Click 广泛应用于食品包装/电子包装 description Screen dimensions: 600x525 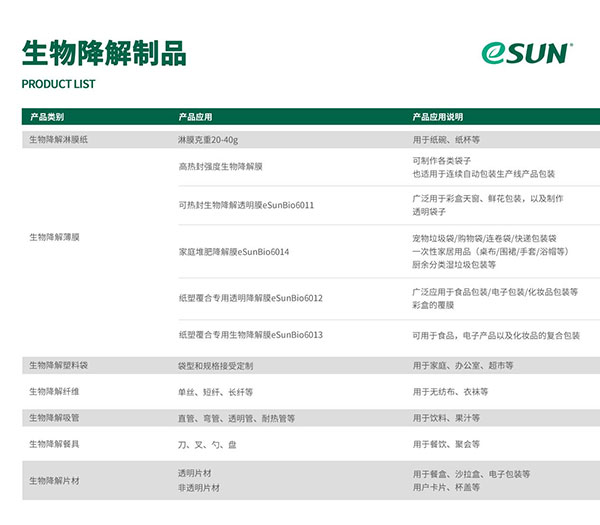495,292
